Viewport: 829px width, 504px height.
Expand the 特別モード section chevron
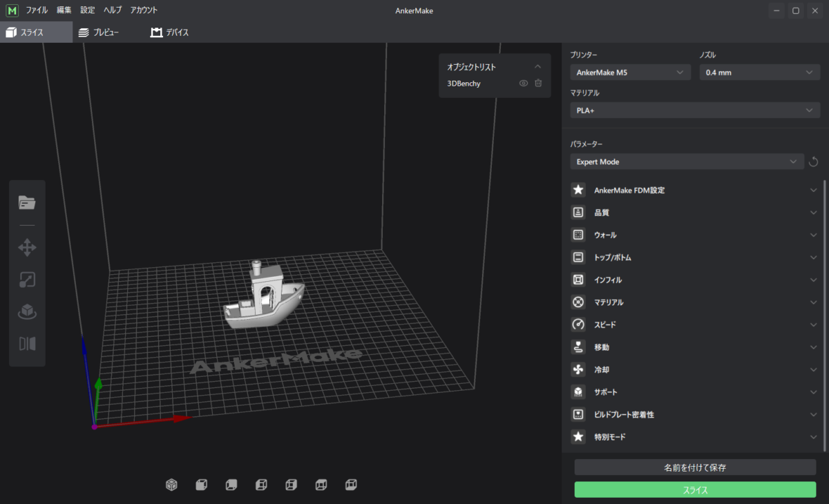813,437
